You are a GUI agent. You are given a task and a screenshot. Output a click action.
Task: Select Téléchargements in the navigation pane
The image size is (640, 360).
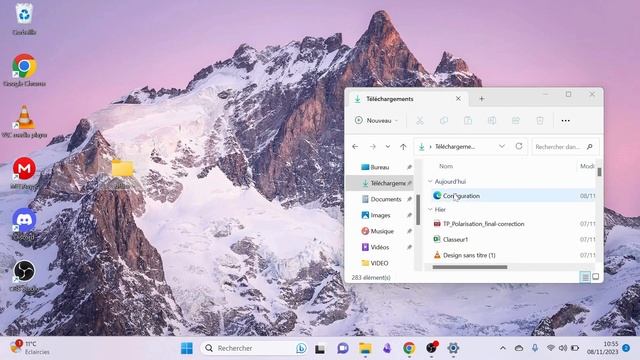[380, 183]
